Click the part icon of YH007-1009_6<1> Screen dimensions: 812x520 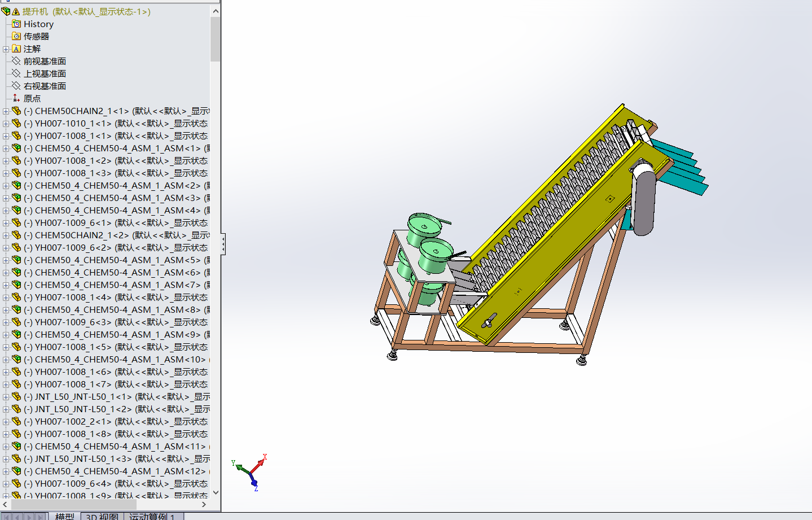(x=16, y=222)
